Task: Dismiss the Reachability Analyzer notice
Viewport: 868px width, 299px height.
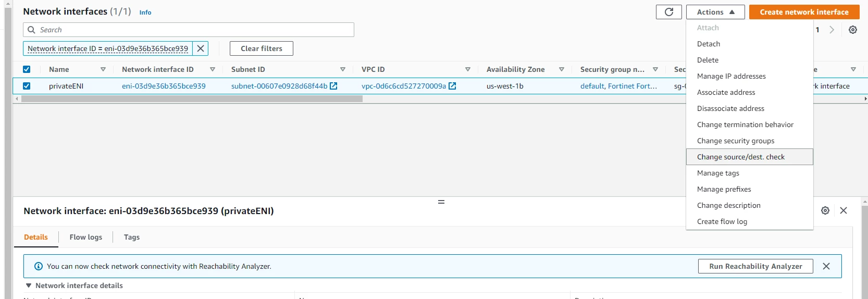Action: coord(826,266)
